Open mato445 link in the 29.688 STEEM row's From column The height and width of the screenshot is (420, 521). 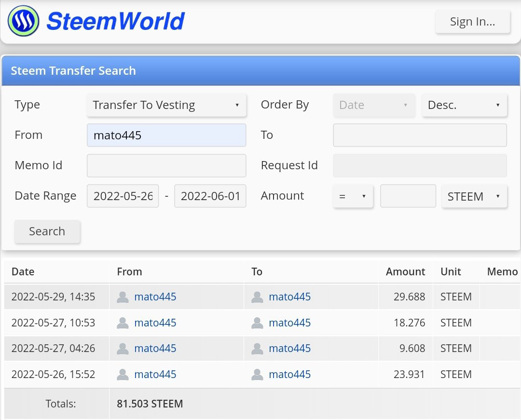tap(155, 297)
